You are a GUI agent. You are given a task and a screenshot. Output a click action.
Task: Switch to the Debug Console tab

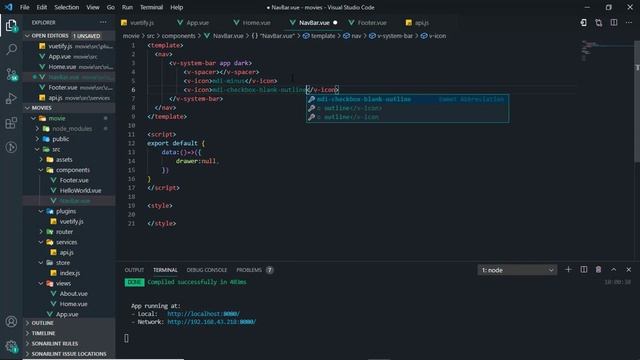pos(207,270)
